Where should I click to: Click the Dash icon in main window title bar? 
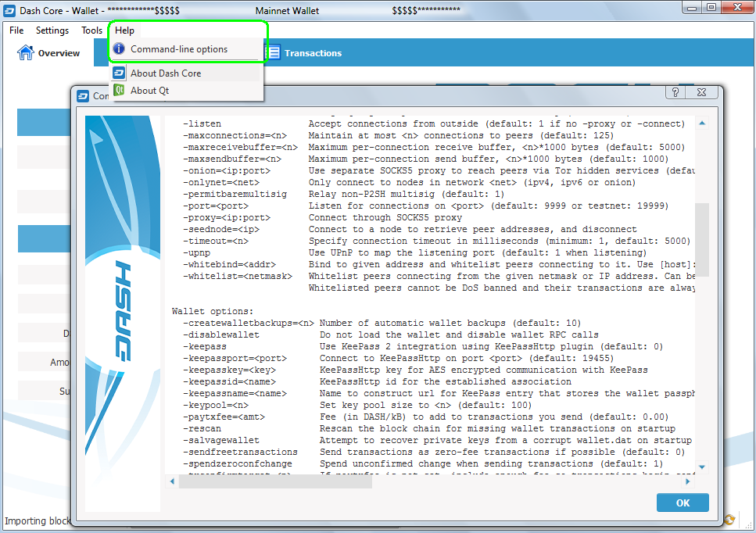click(9, 11)
